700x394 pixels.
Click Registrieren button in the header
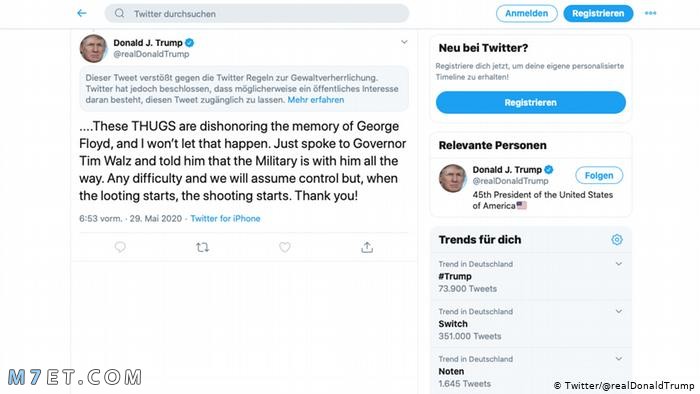pos(598,13)
